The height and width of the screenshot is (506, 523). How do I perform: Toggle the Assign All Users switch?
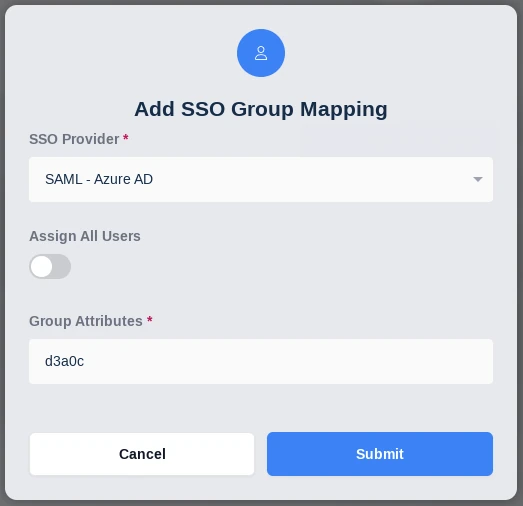50,267
